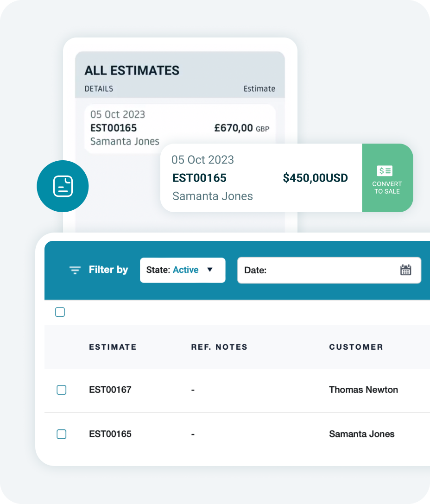Click the filter lines icon
This screenshot has height=504, width=430.
point(75,270)
